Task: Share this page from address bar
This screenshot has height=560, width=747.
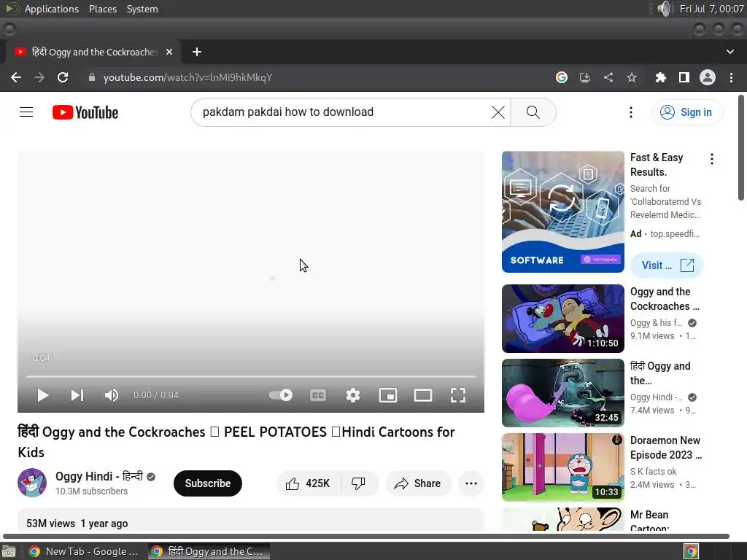Action: [608, 77]
